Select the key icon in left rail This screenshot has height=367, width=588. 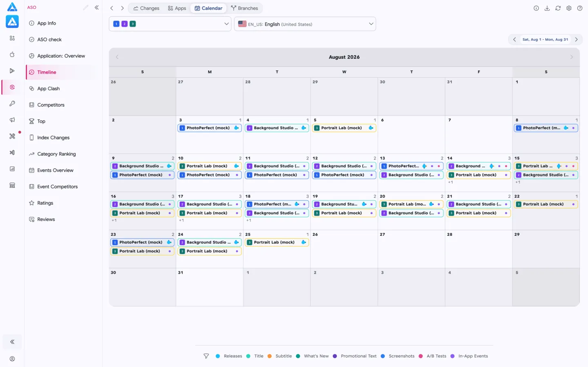[12, 103]
